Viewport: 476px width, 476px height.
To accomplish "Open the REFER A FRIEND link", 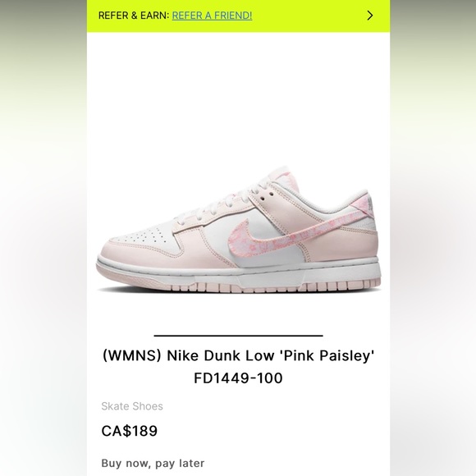I will pyautogui.click(x=212, y=15).
